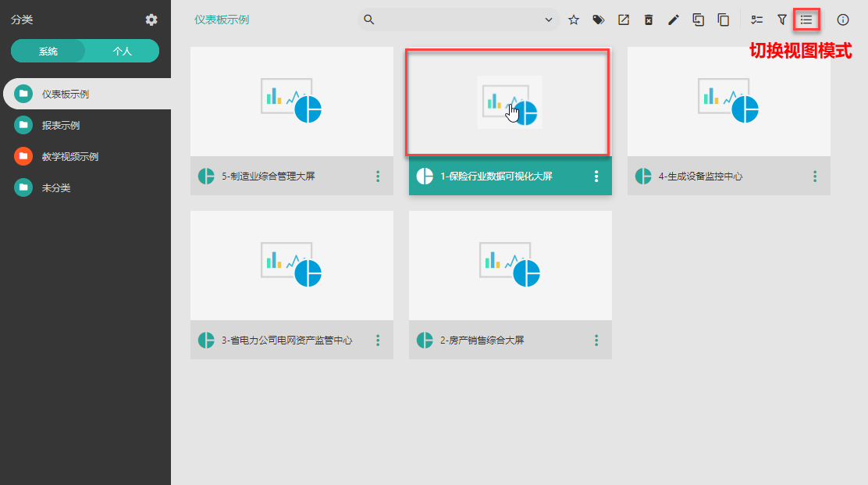868x485 pixels.
Task: Open the 3-省电力公司电网资产监管中心 thumbnail
Action: pyautogui.click(x=292, y=266)
